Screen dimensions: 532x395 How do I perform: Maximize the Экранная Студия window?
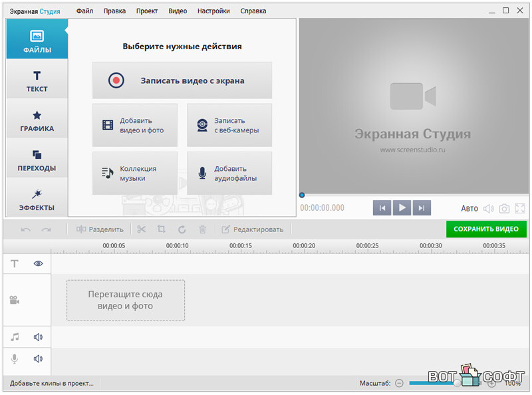(x=505, y=11)
